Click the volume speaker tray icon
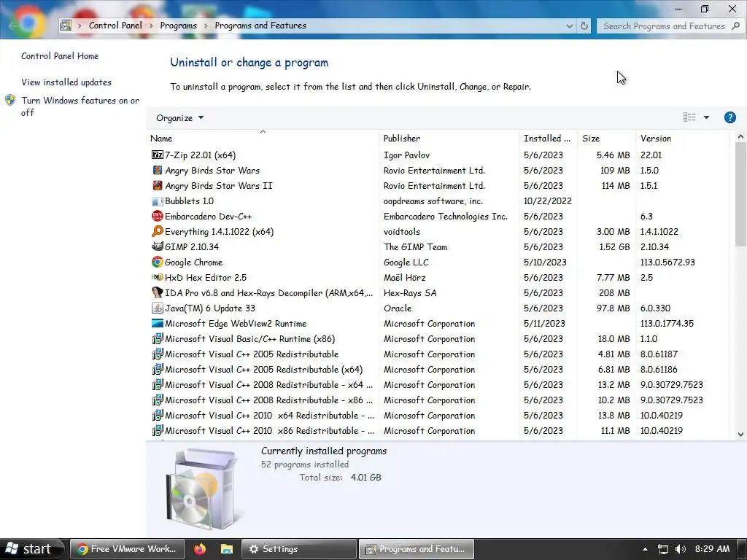 pos(681,549)
